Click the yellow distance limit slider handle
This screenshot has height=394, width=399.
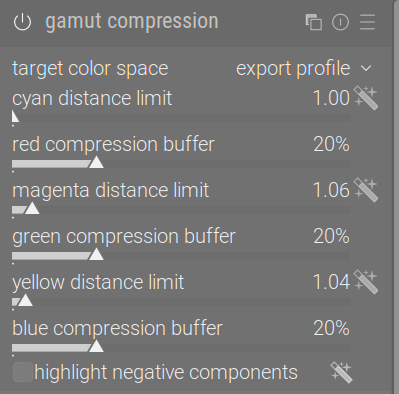[x=25, y=300]
